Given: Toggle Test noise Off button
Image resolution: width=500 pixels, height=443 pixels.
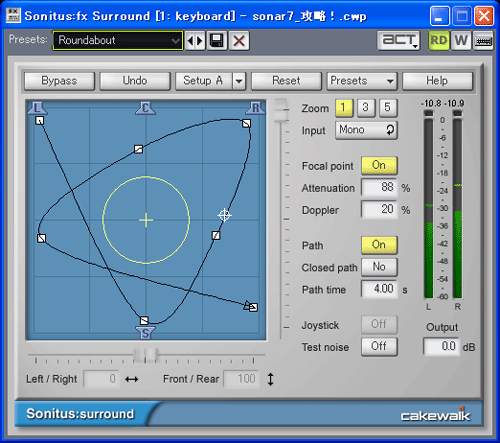Looking at the screenshot, I should (379, 347).
